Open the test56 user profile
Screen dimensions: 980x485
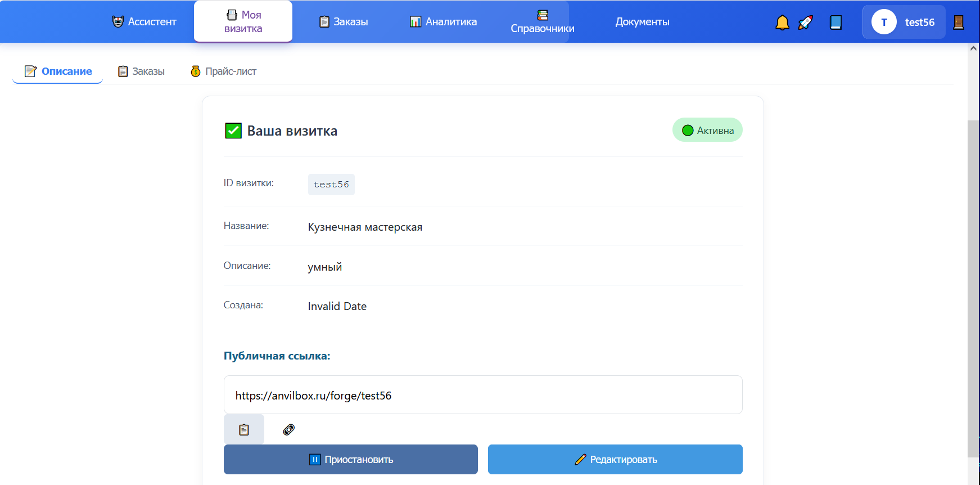tap(904, 22)
